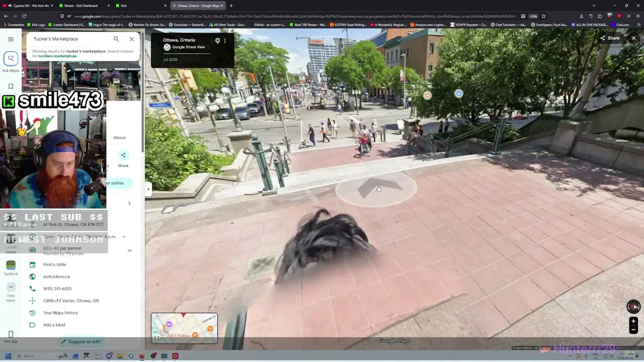Open the Kick Logo bookmark
Image resolution: width=644 pixels, height=362 pixels.
pyautogui.click(x=36, y=25)
